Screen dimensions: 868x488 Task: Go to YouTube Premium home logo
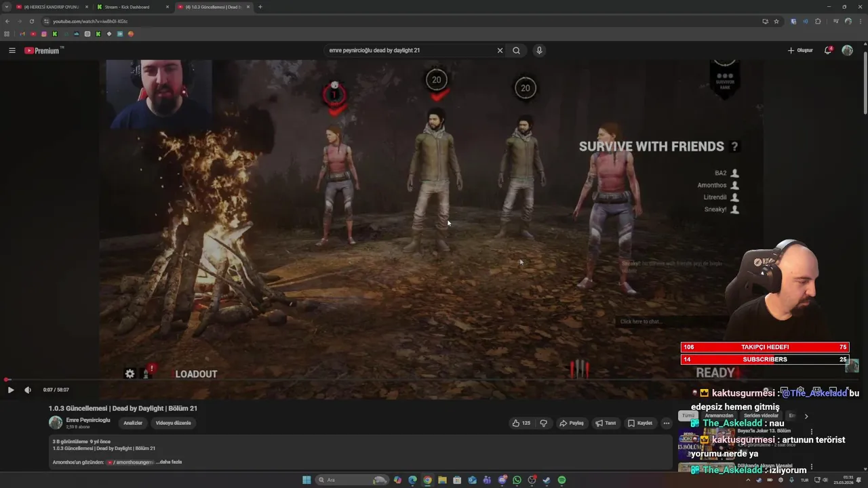pyautogui.click(x=43, y=50)
